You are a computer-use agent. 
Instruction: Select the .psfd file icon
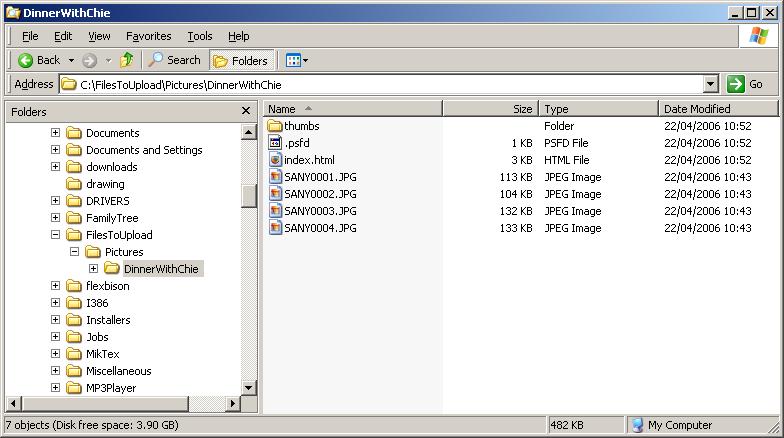pyautogui.click(x=275, y=143)
